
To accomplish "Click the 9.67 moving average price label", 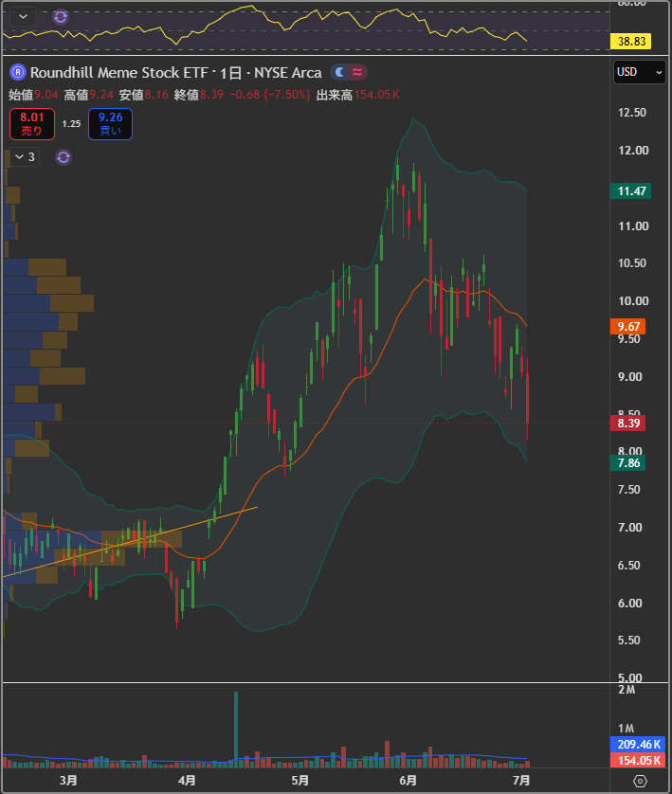I will click(628, 327).
